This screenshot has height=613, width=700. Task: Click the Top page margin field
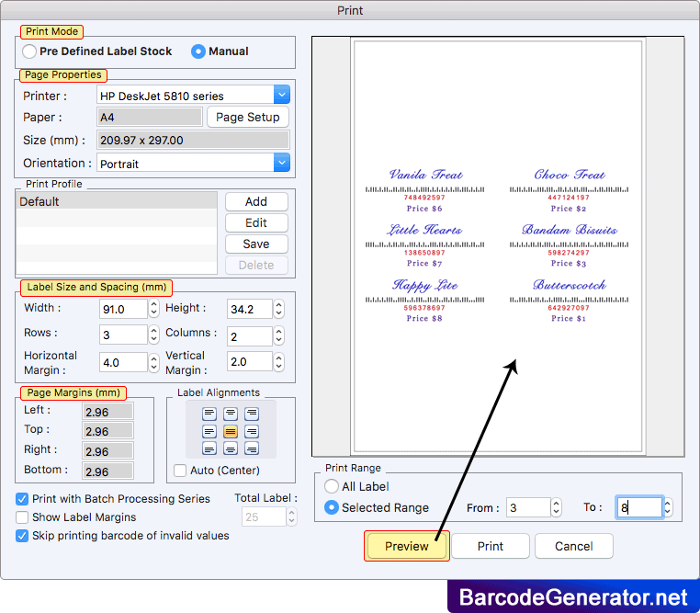pos(107,431)
